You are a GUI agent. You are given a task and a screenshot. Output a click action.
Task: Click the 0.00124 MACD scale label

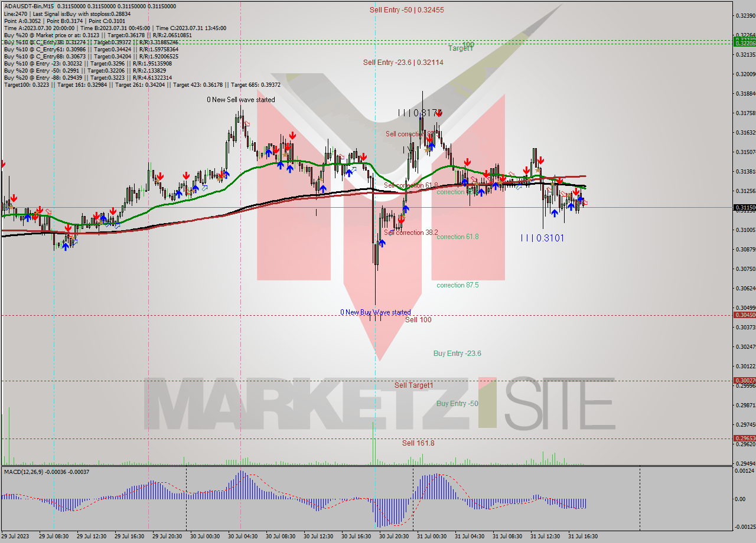coord(745,471)
